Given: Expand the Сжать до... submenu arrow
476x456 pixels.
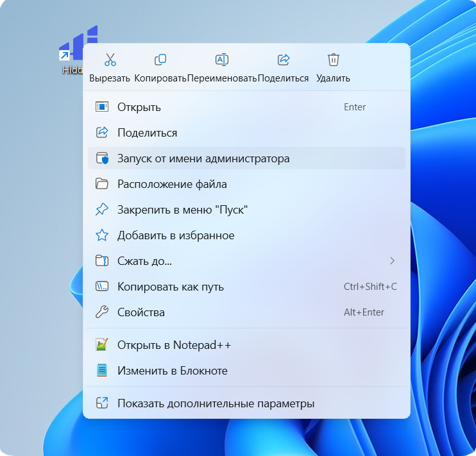Looking at the screenshot, I should pos(392,261).
